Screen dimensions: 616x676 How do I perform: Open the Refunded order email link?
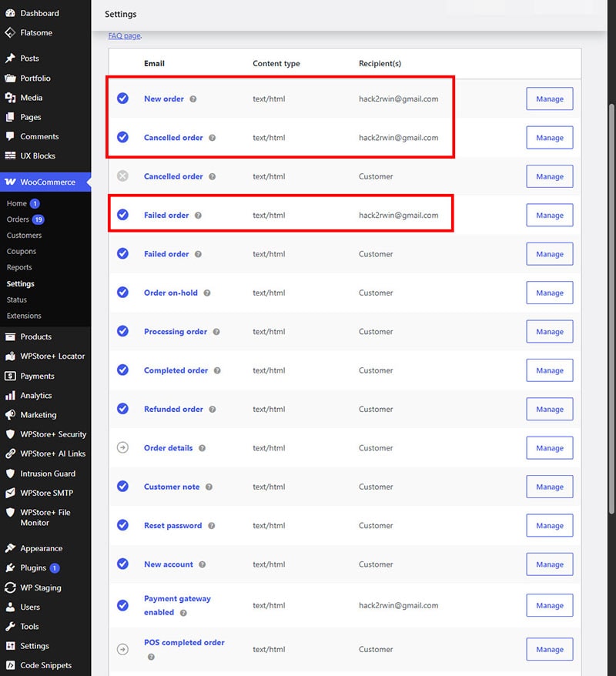pyautogui.click(x=173, y=409)
